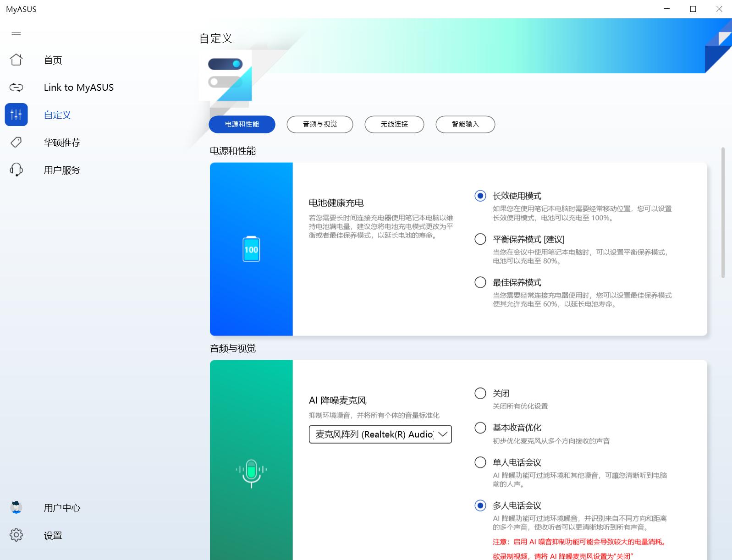Switch to 电源和性能 tab

coord(242,124)
